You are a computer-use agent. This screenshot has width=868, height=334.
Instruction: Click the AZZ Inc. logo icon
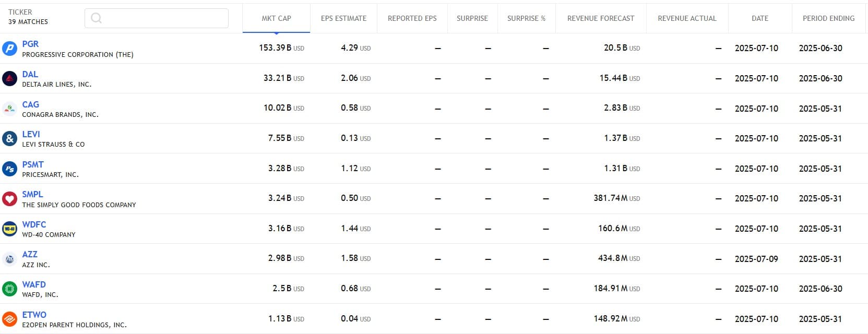pos(9,259)
